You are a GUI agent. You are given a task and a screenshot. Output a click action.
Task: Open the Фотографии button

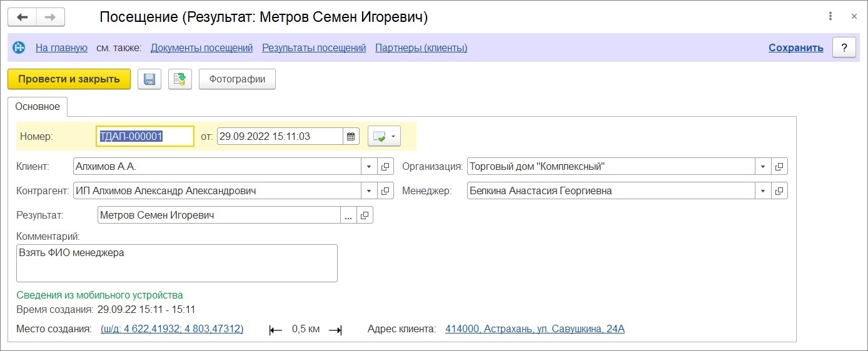coord(237,79)
